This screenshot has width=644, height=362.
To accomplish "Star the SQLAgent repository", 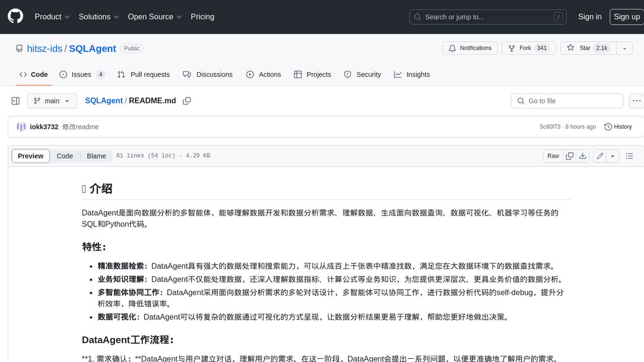I will point(588,48).
